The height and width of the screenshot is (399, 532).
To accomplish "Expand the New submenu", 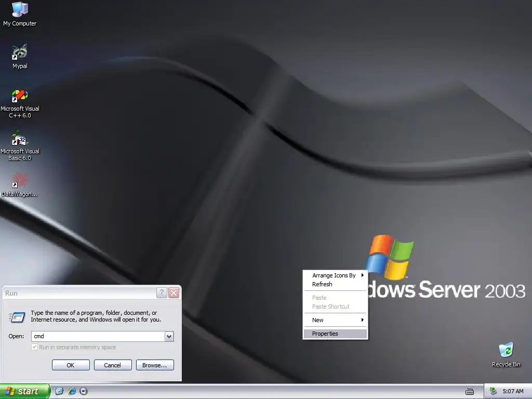I will [335, 320].
